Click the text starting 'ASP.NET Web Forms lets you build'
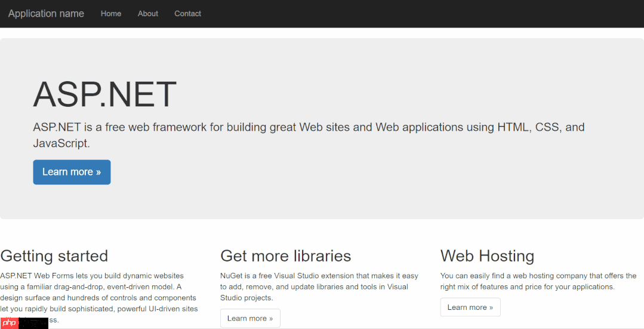The width and height of the screenshot is (644, 329). (x=99, y=298)
